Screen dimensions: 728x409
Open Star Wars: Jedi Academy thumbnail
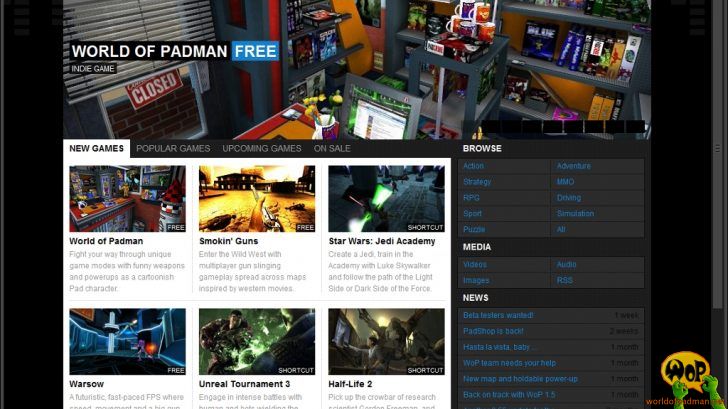point(386,199)
